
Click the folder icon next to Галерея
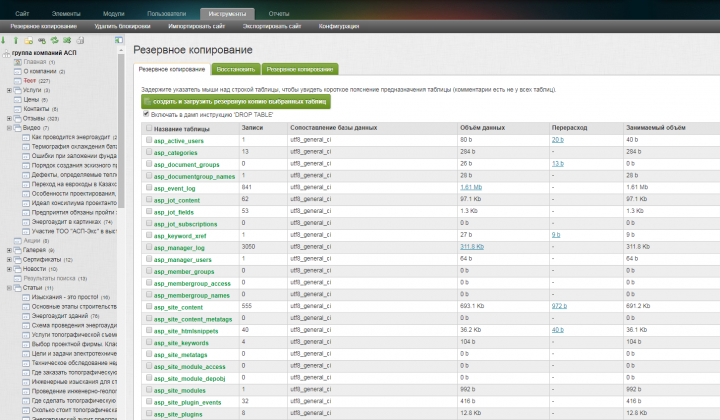pyautogui.click(x=17, y=250)
